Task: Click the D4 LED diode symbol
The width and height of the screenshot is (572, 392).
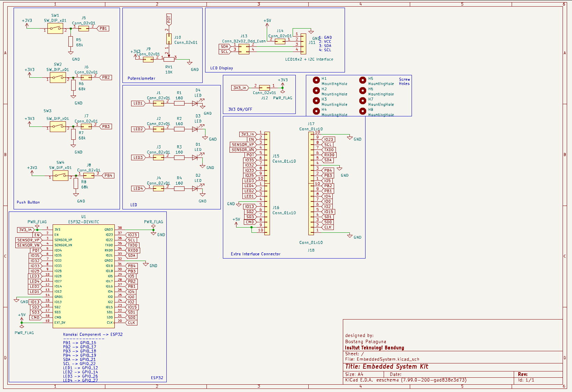Action: pos(195,103)
